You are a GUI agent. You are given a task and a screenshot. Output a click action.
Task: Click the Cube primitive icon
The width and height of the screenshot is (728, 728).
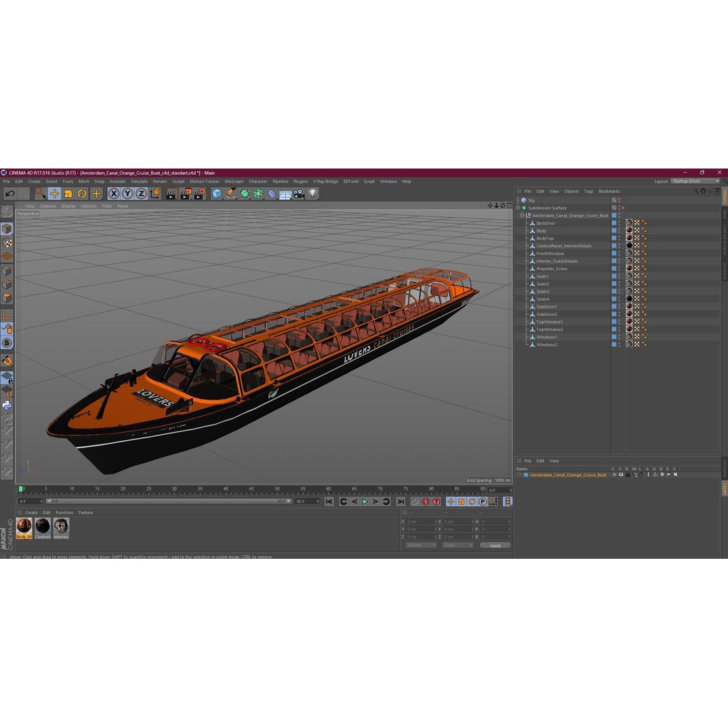[x=217, y=193]
